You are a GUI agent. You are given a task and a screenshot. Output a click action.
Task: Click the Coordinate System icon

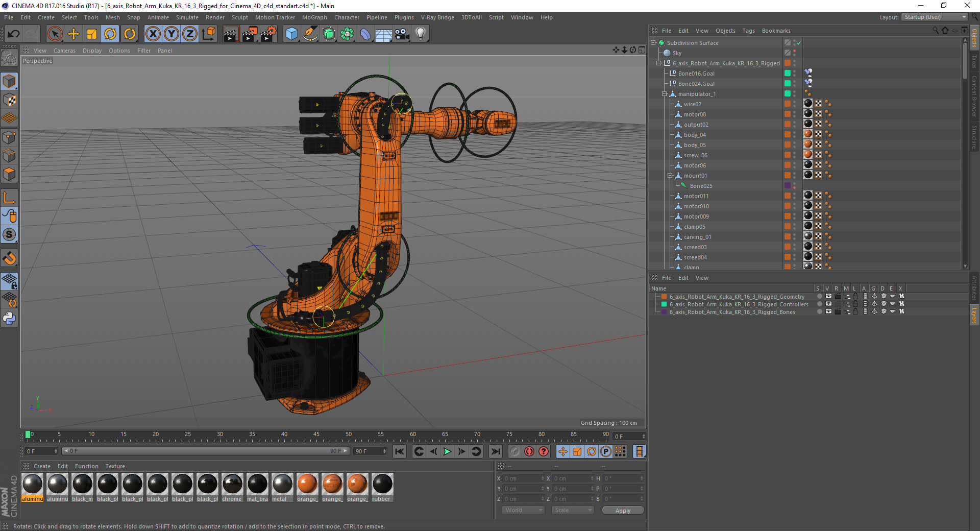pyautogui.click(x=209, y=34)
